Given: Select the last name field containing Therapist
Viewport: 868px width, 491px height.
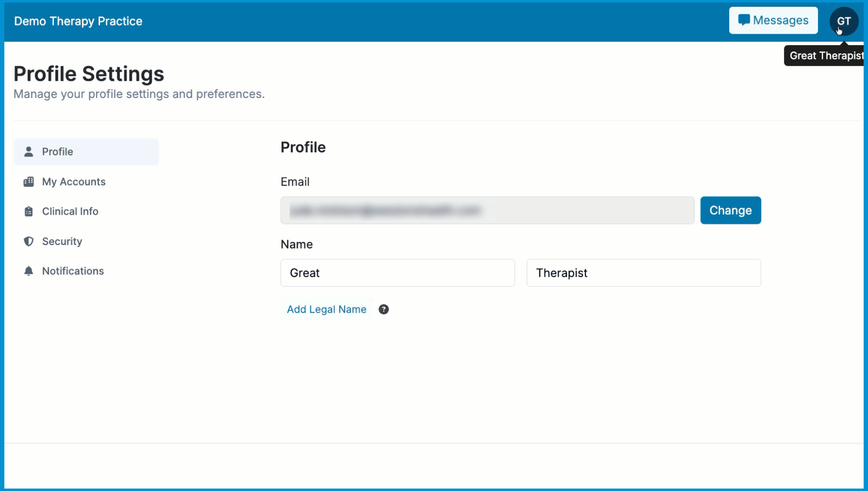Looking at the screenshot, I should [643, 273].
